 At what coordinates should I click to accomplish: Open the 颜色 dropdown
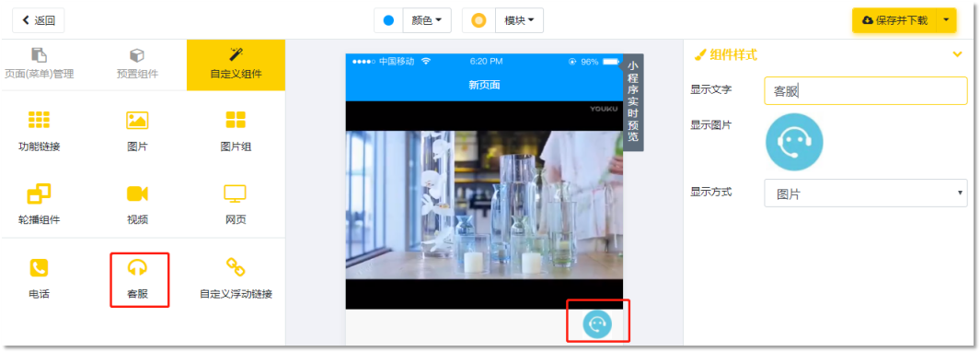point(427,20)
